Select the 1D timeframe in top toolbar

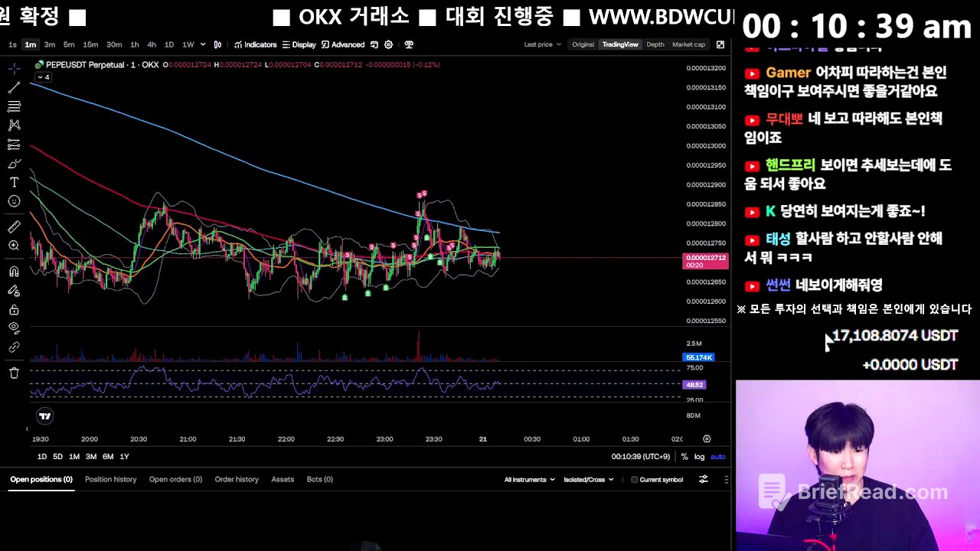pos(169,44)
